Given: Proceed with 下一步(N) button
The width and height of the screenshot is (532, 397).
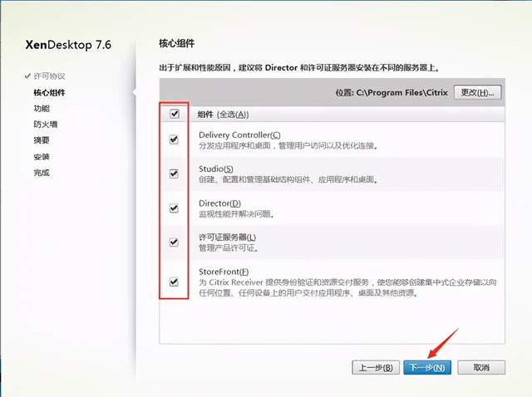Looking at the screenshot, I should pyautogui.click(x=427, y=367).
